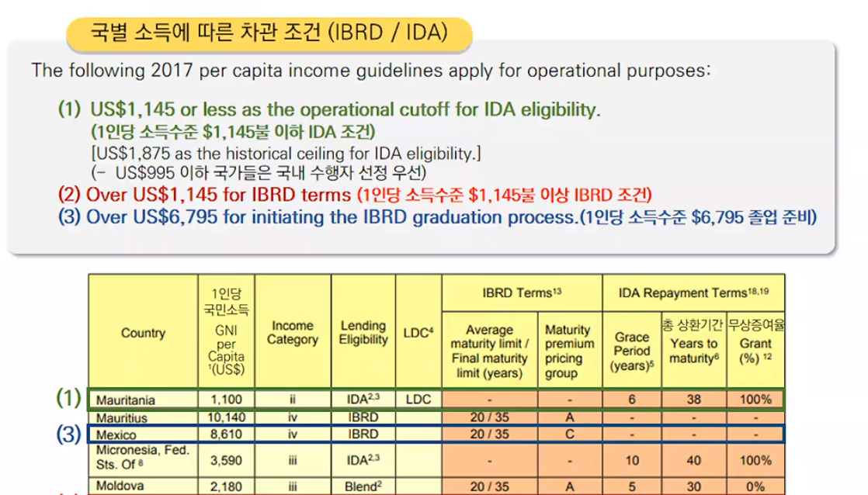Image resolution: width=868 pixels, height=495 pixels.
Task: Click the 'Maturity premium pricing group' header
Action: (570, 351)
